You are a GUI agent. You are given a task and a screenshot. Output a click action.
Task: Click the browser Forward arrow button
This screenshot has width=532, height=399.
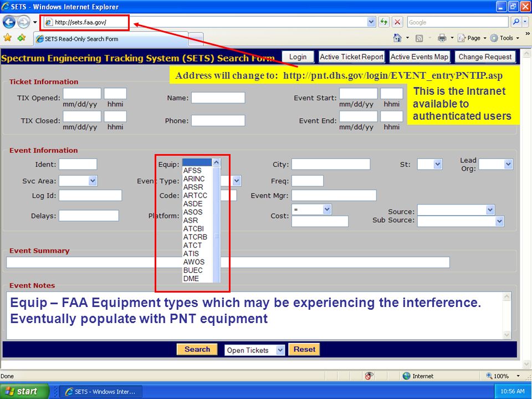pyautogui.click(x=23, y=22)
